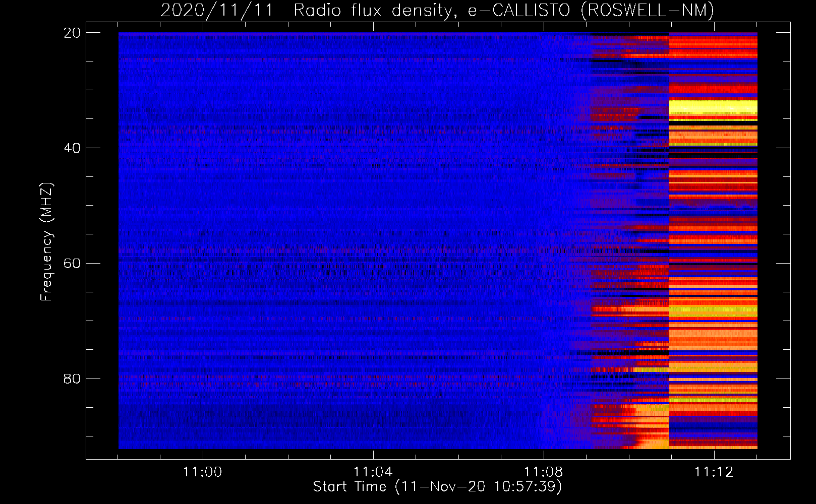This screenshot has height=504, width=816.
Task: Click the 40 MHz frequency tick label
Action: [x=72, y=148]
